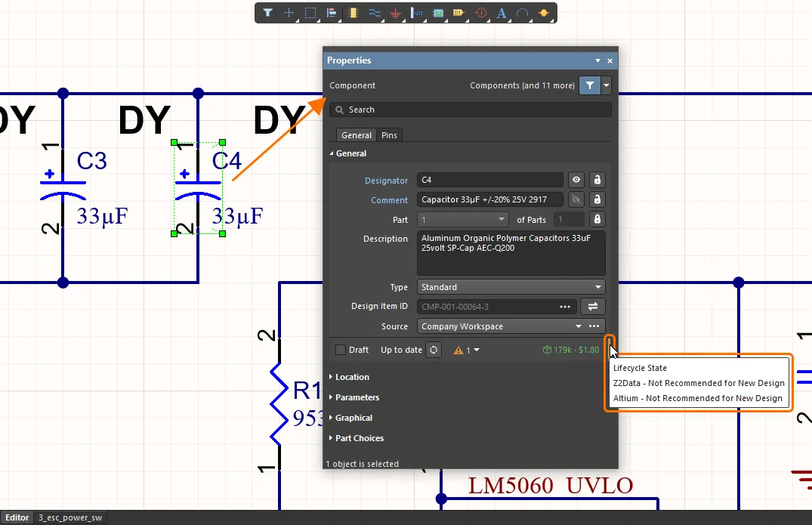Refresh the Up to date status

(x=434, y=350)
